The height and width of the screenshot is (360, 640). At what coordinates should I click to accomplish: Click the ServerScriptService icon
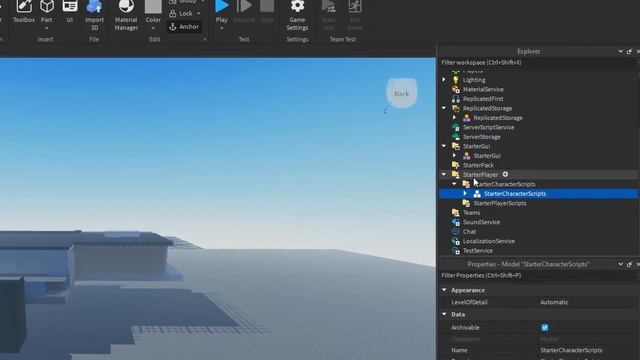pyautogui.click(x=456, y=127)
